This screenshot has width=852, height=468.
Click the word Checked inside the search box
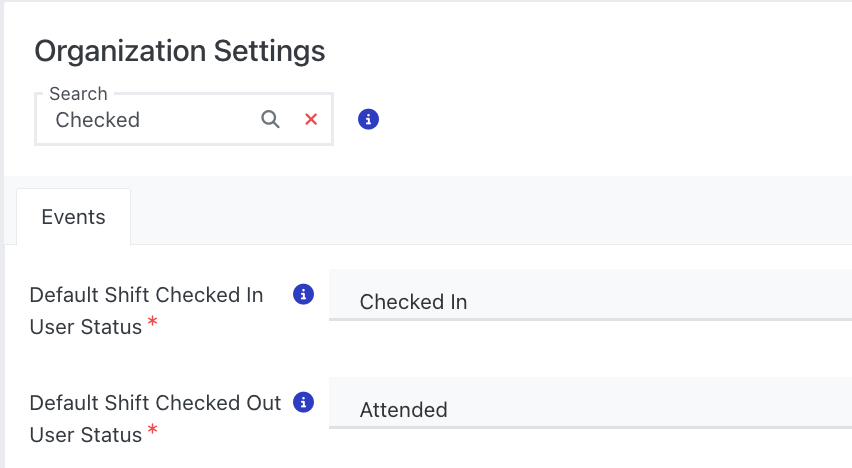click(x=98, y=120)
